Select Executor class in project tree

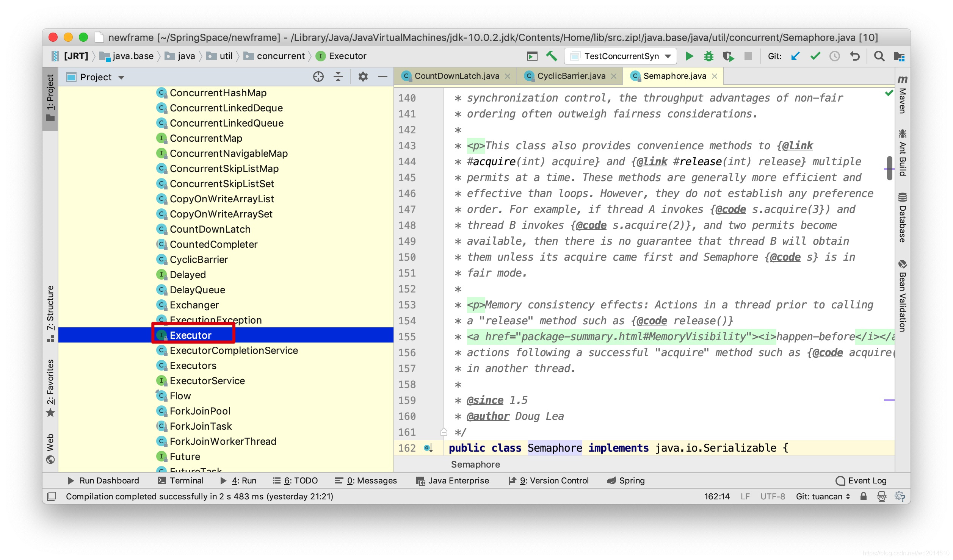(191, 335)
